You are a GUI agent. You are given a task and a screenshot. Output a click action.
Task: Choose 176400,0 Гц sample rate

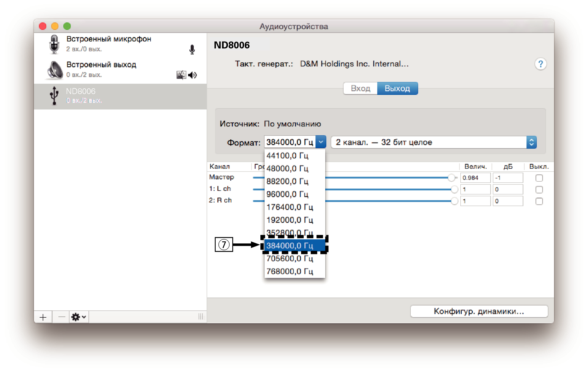pos(295,207)
